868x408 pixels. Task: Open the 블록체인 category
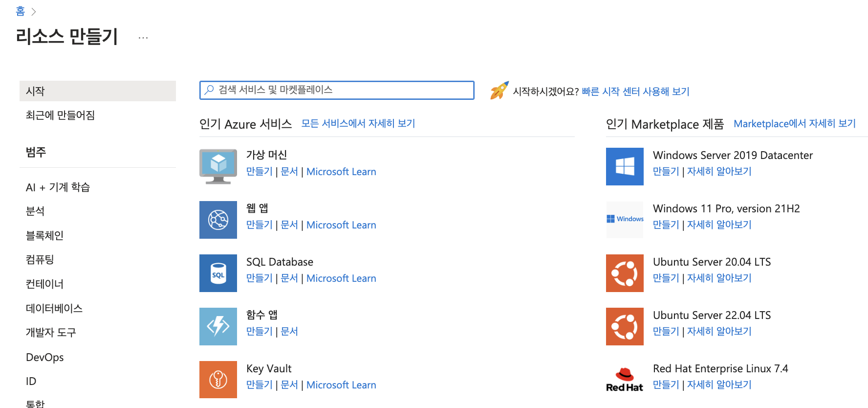click(x=44, y=236)
